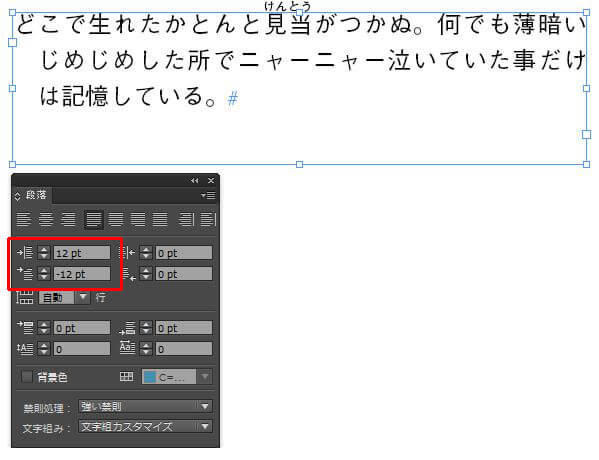Click the left indent 12 pt field
This screenshot has height=460, width=599.
click(82, 253)
